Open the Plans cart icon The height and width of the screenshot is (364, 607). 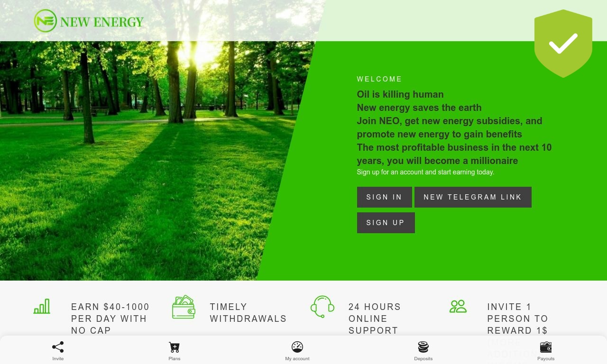tap(175, 347)
